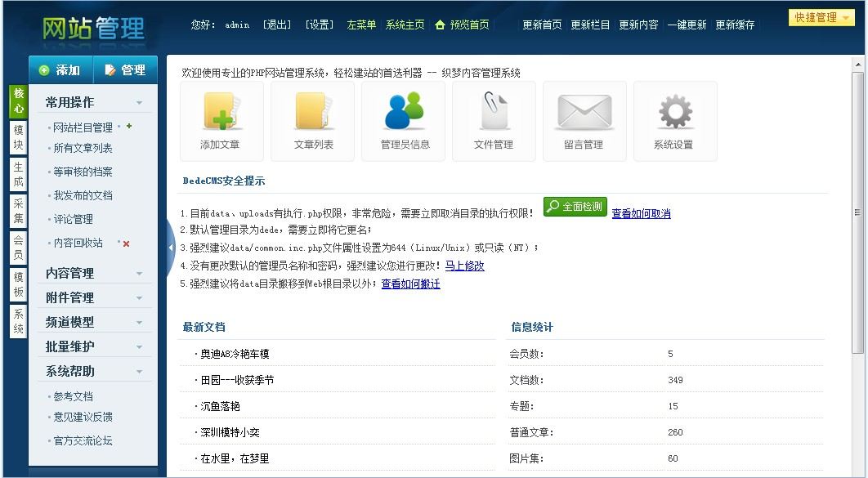This screenshot has height=478, width=868.
Task: Open the 管理员信息 people icon
Action: pos(404,114)
